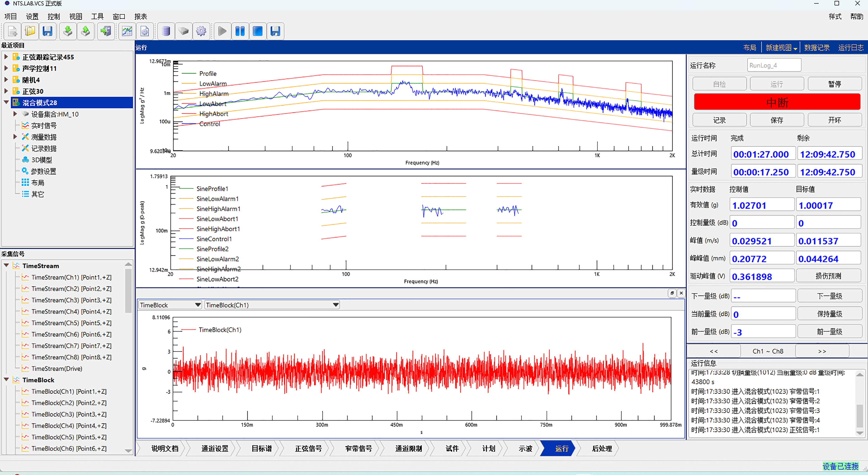
Task: Open the 新建视图 dropdown
Action: pyautogui.click(x=781, y=47)
